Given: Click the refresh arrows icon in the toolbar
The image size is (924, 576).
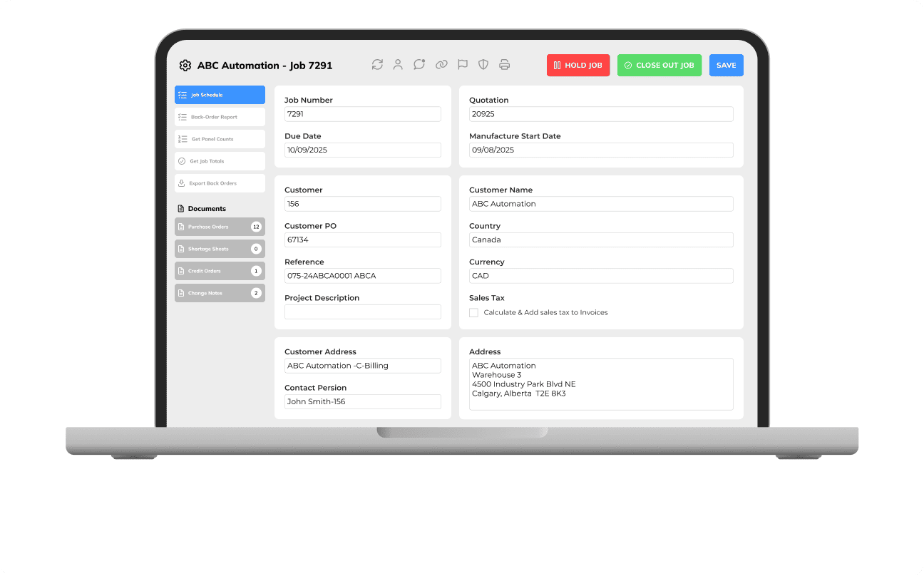Looking at the screenshot, I should [377, 65].
